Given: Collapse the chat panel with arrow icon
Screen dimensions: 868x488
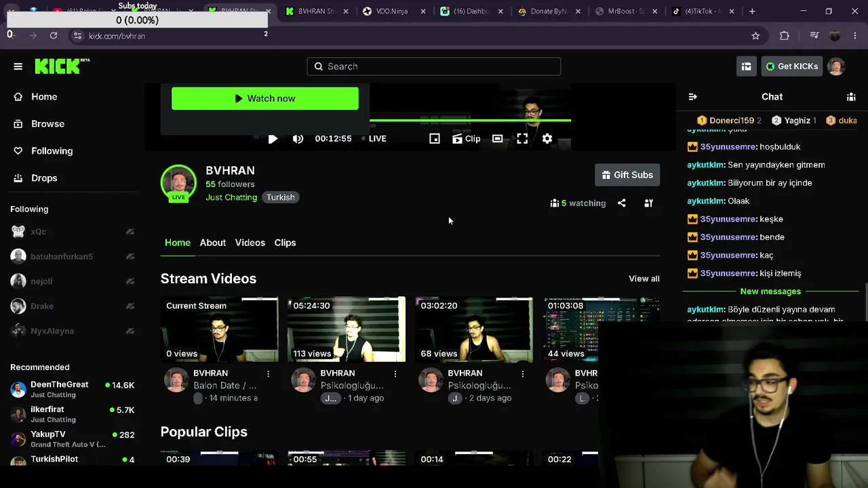Looking at the screenshot, I should click(x=692, y=97).
